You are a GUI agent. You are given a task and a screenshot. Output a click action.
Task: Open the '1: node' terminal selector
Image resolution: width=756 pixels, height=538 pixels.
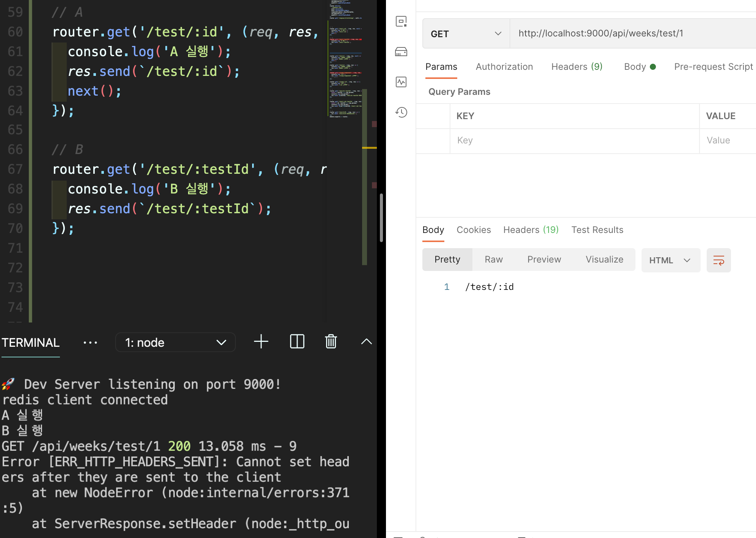175,343
